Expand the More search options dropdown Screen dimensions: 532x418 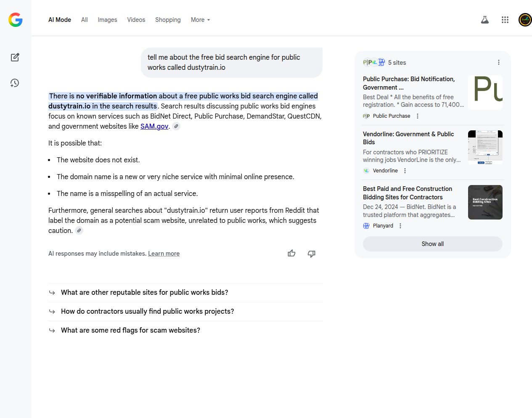point(200,20)
